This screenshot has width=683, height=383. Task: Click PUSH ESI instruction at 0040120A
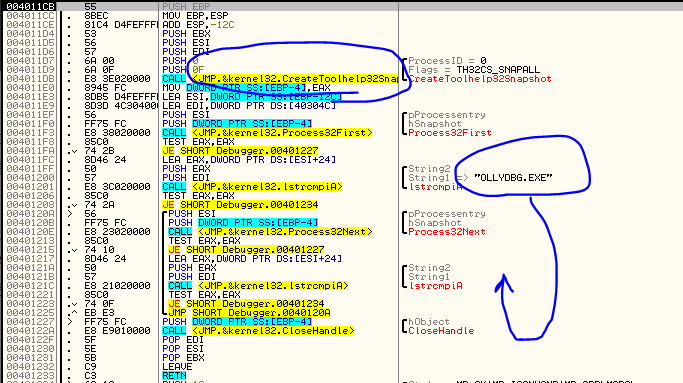(x=192, y=214)
